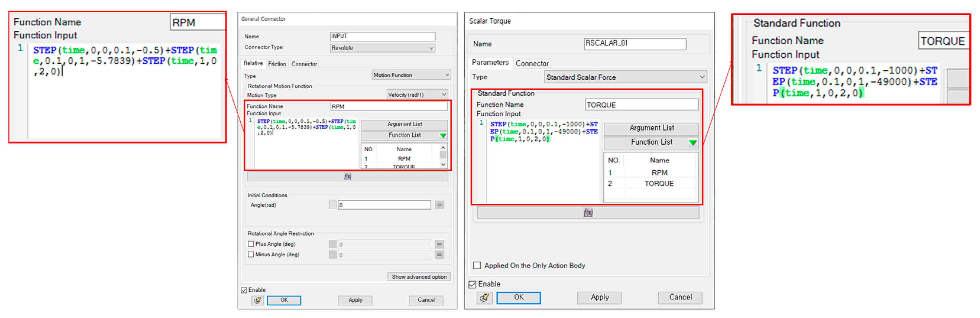Click the equals button on Minus Angle row

click(x=439, y=255)
